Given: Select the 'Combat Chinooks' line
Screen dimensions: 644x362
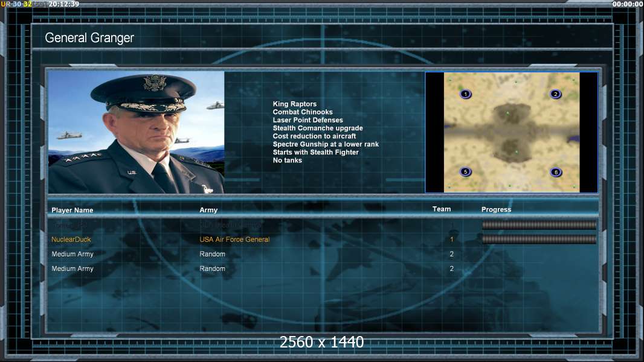Looking at the screenshot, I should [x=303, y=112].
